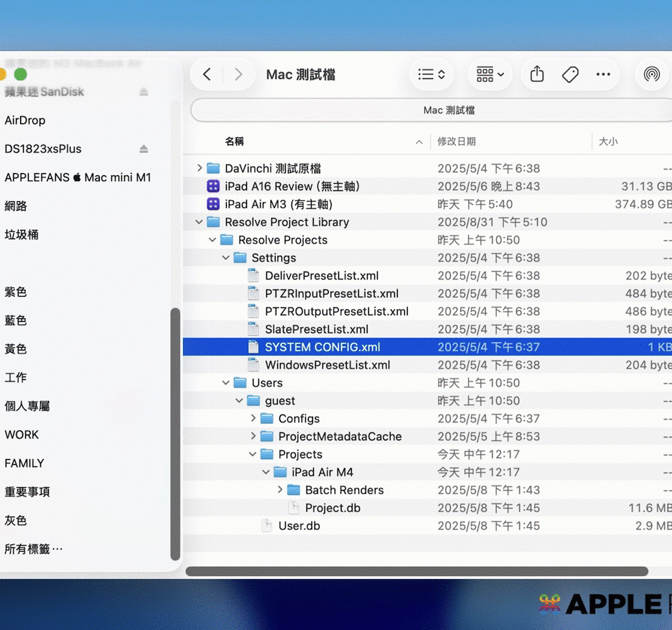Select AirDrop in the sidebar
Viewport: 672px width, 630px height.
tap(25, 121)
